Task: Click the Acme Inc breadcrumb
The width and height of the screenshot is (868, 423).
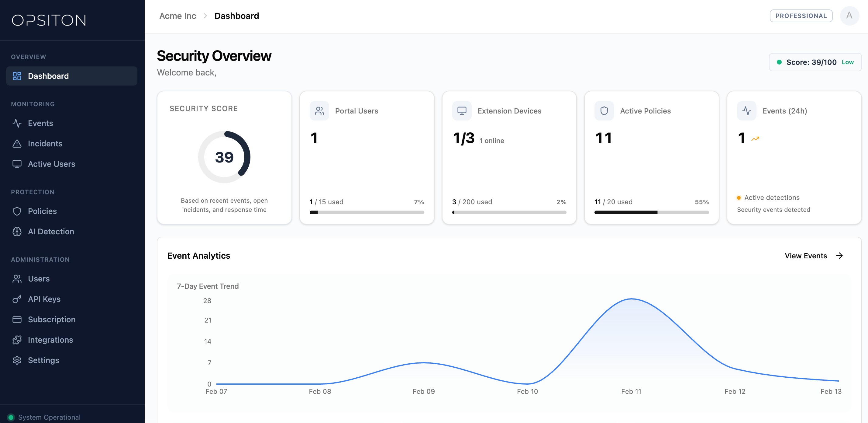Action: click(177, 16)
